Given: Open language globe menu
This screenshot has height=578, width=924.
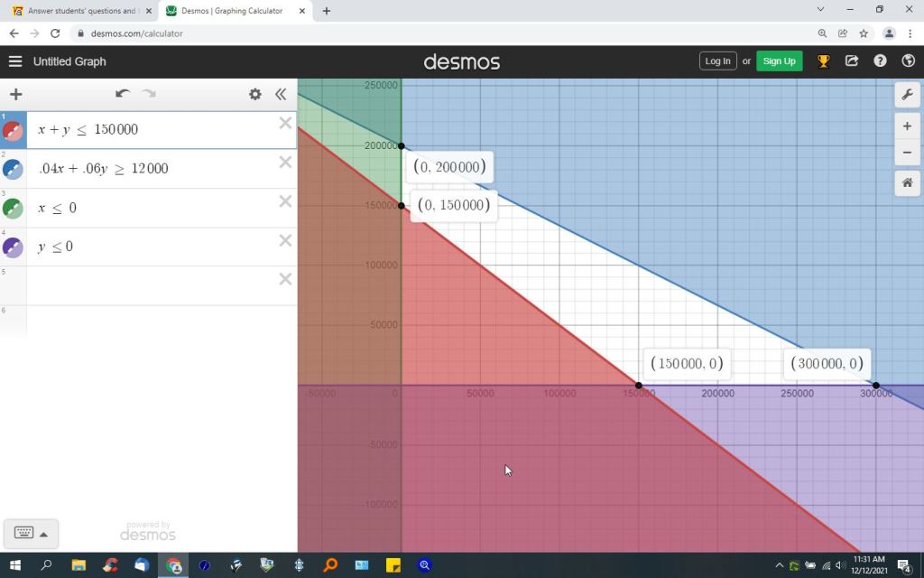Looking at the screenshot, I should coord(908,61).
